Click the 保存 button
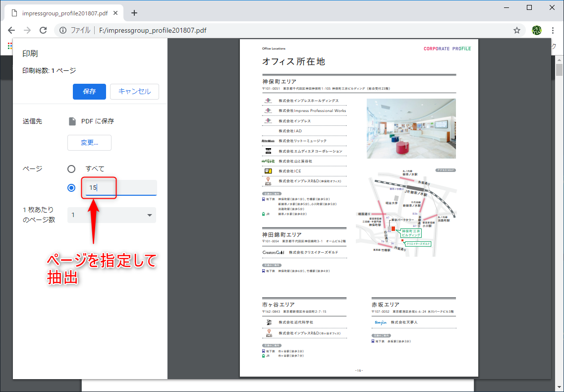The height and width of the screenshot is (392, 564). point(89,92)
